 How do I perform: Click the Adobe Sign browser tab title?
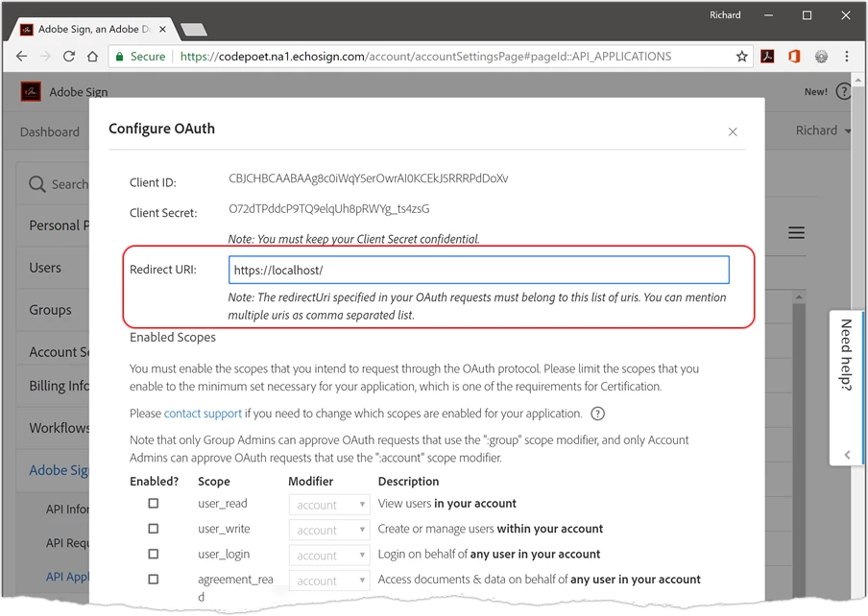point(94,30)
